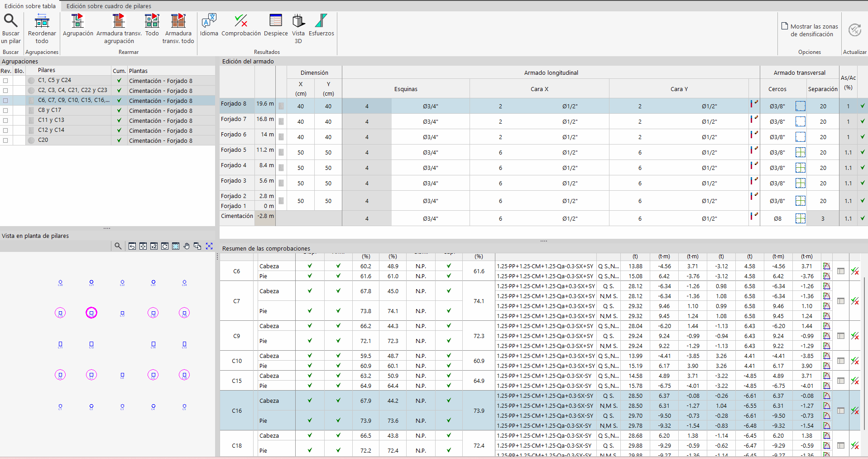Click the Actualizar refresh icon

click(x=854, y=30)
